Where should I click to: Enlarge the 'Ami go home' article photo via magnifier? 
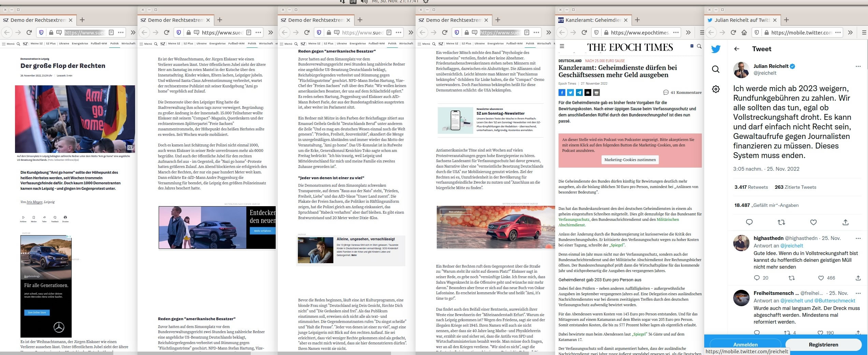click(130, 148)
